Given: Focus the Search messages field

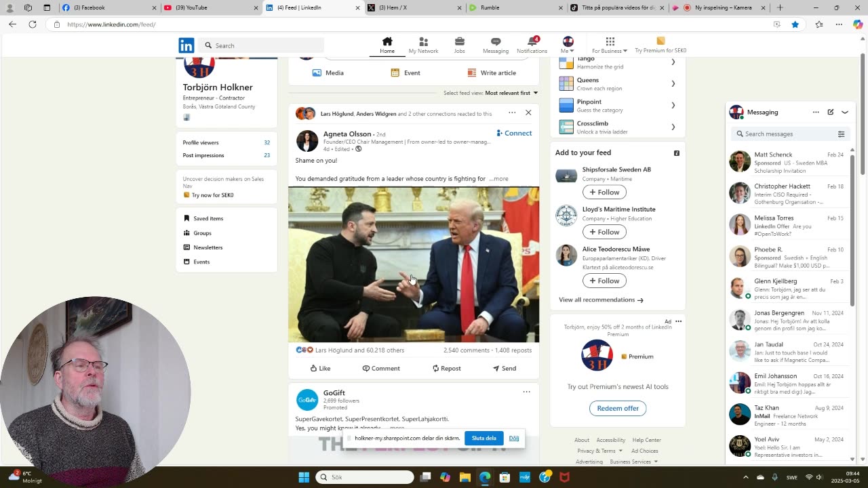Looking at the screenshot, I should click(783, 134).
